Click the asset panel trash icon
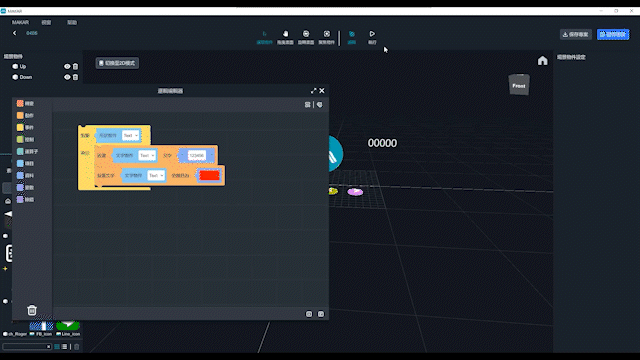This screenshot has height=360, width=640. coord(76,347)
